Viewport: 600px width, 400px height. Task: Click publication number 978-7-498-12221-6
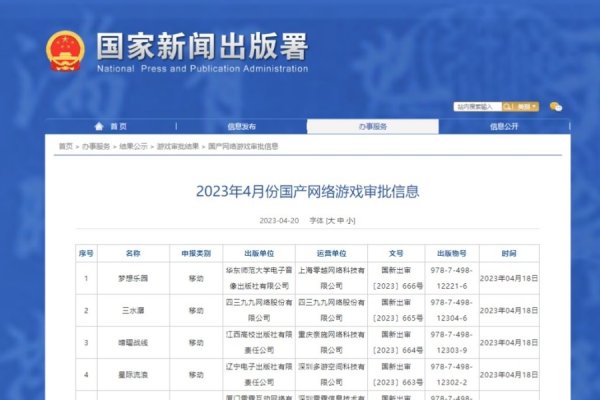452,278
